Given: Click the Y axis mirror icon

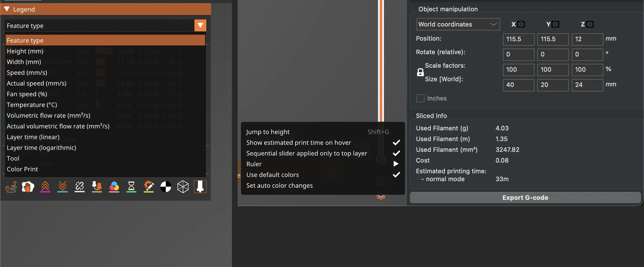Looking at the screenshot, I should point(555,24).
